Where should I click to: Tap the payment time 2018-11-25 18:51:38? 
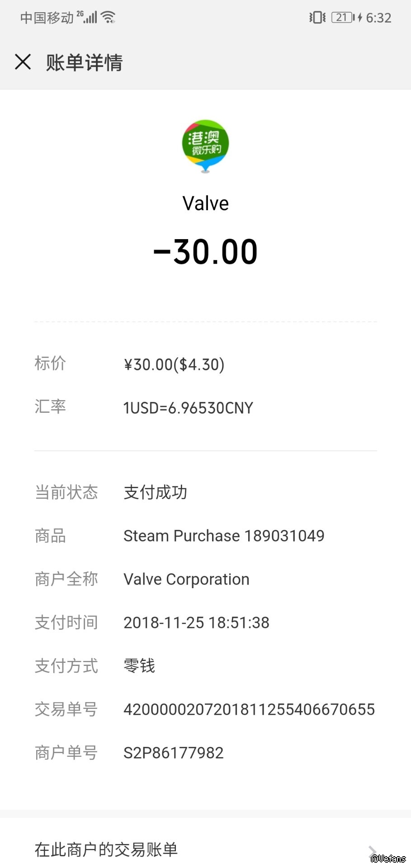tap(196, 623)
